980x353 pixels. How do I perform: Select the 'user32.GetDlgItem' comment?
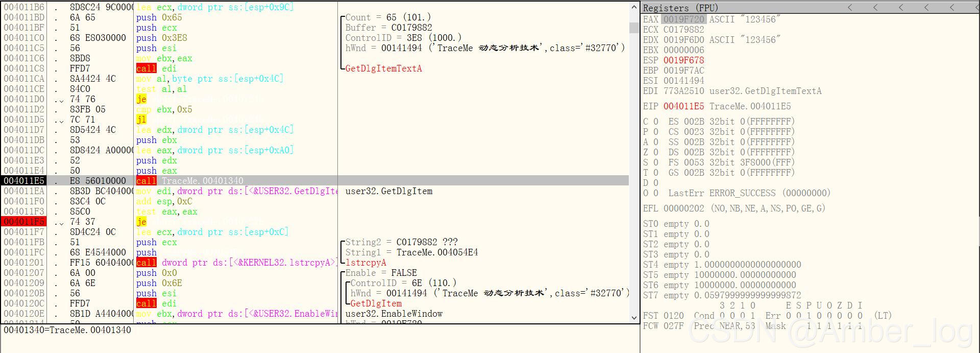click(388, 191)
